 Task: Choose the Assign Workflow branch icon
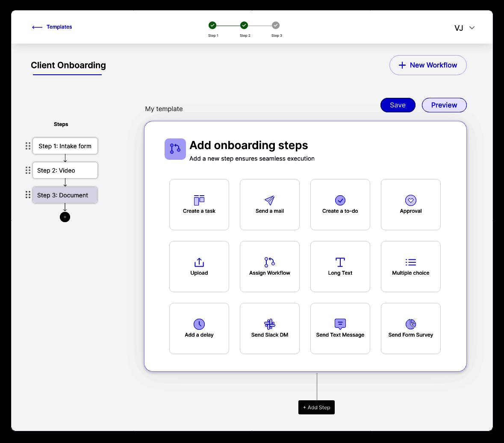point(269,262)
